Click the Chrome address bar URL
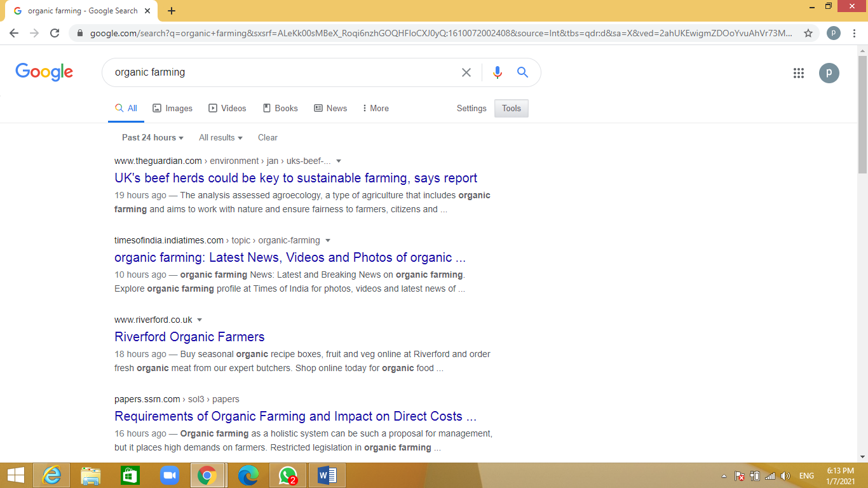Image resolution: width=868 pixels, height=488 pixels. (441, 33)
